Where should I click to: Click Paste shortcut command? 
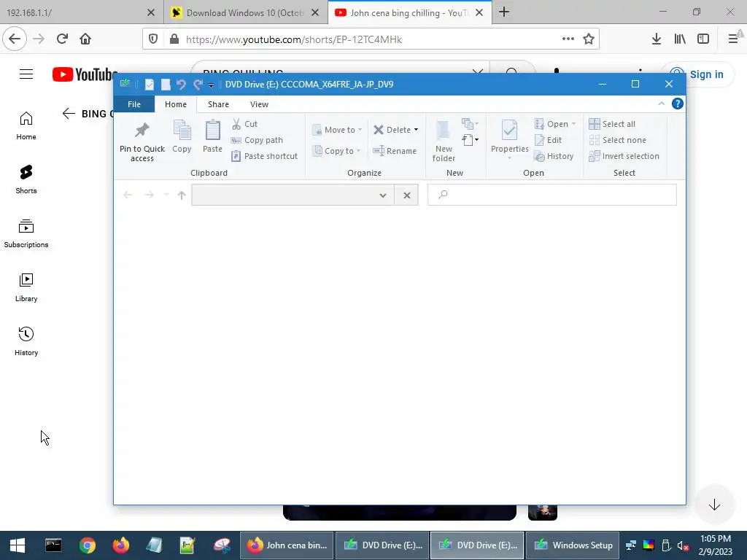click(265, 156)
